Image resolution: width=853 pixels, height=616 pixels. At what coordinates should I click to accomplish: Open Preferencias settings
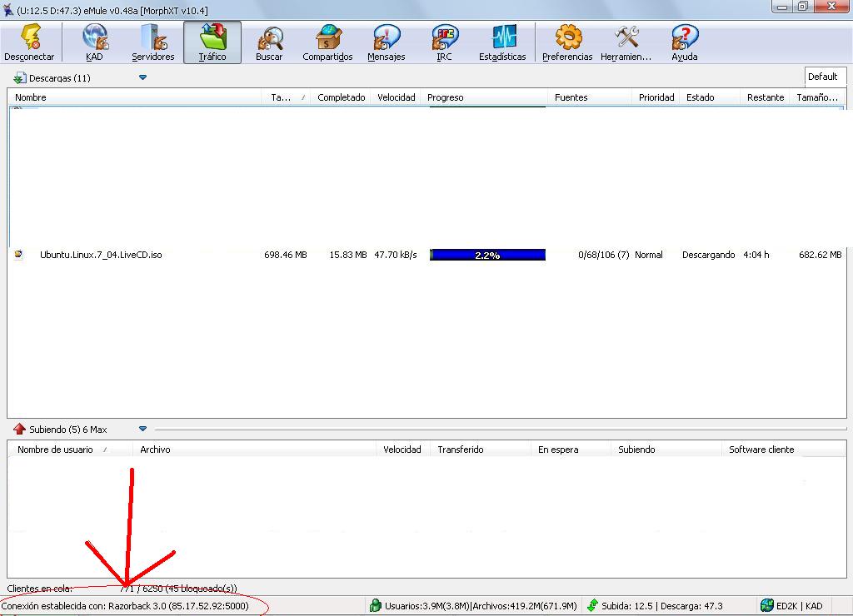pos(567,43)
